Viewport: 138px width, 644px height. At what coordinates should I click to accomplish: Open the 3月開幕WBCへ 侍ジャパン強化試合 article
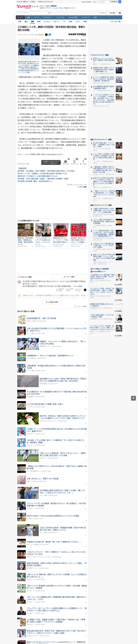[50, 355]
